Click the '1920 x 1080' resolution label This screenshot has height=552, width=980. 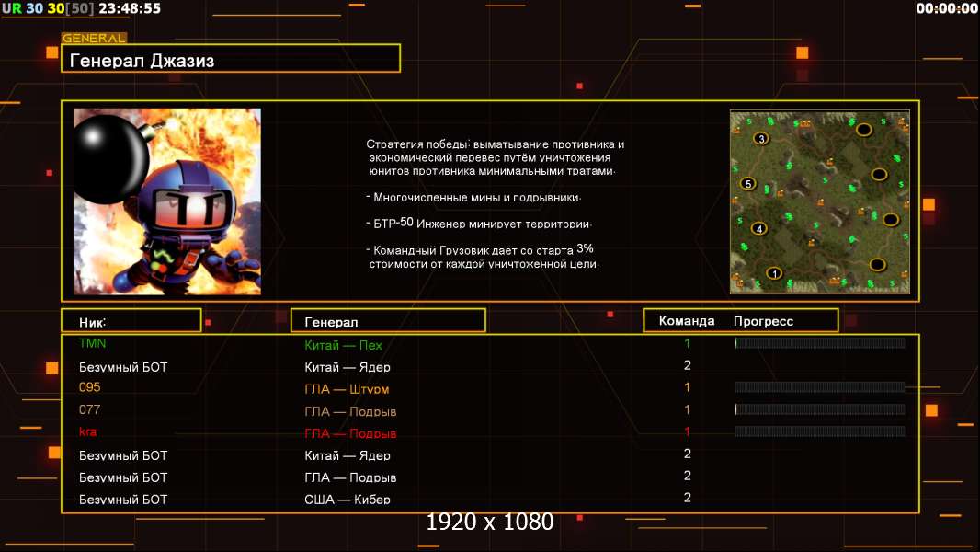(x=489, y=522)
